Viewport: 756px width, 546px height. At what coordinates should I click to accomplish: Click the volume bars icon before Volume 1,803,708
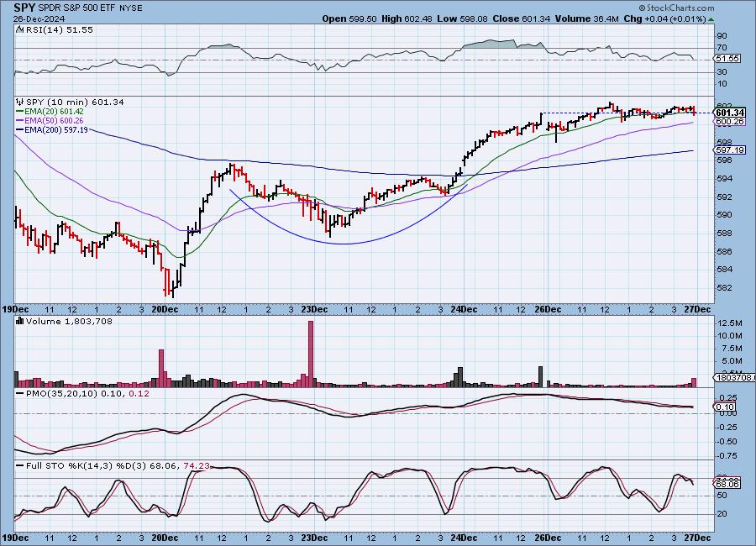point(20,321)
